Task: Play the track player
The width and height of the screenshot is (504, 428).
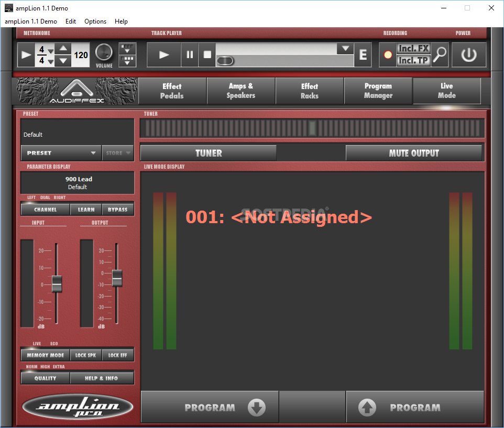Action: pos(164,54)
